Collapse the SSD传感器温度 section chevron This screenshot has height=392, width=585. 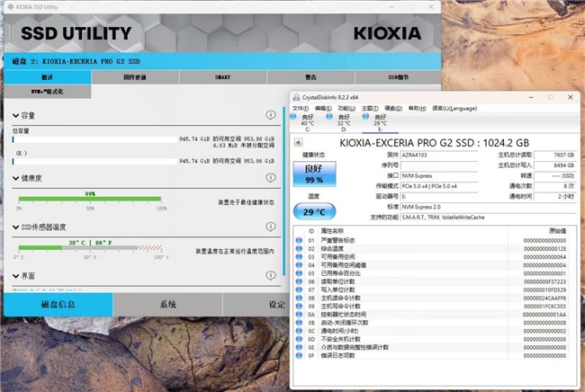(x=15, y=227)
